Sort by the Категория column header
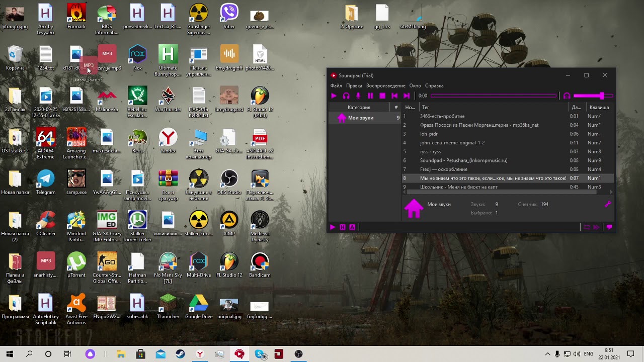Screen dimensions: 644x362 [359, 107]
